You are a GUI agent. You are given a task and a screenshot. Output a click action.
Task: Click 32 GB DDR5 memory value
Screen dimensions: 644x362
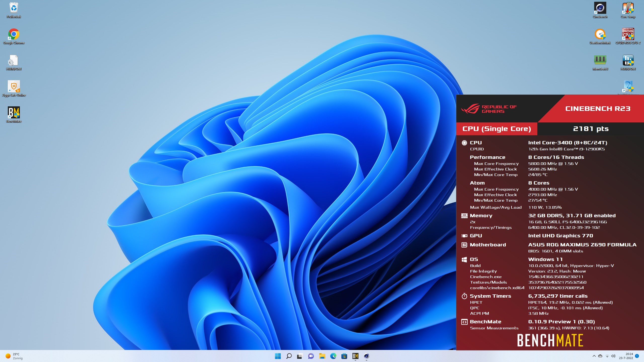(572, 216)
